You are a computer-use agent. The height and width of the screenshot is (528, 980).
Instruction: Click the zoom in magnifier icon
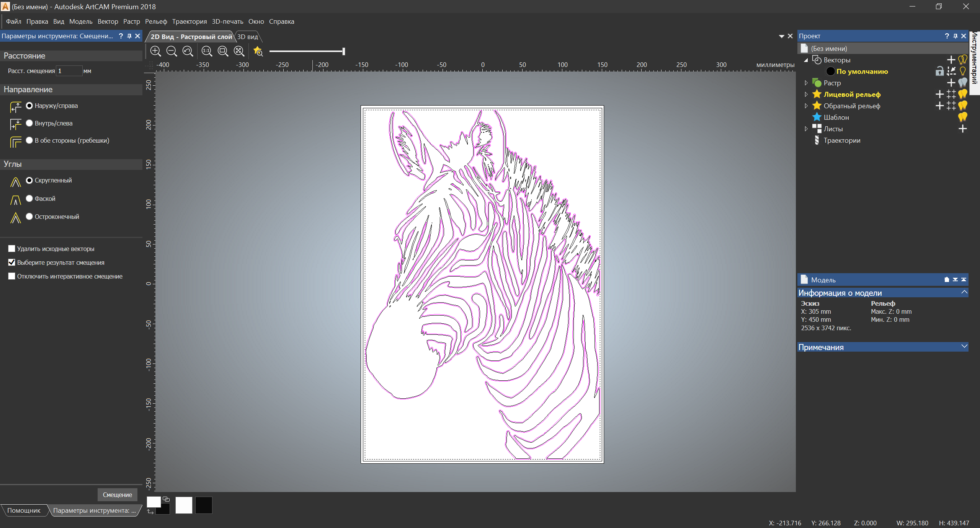point(155,51)
